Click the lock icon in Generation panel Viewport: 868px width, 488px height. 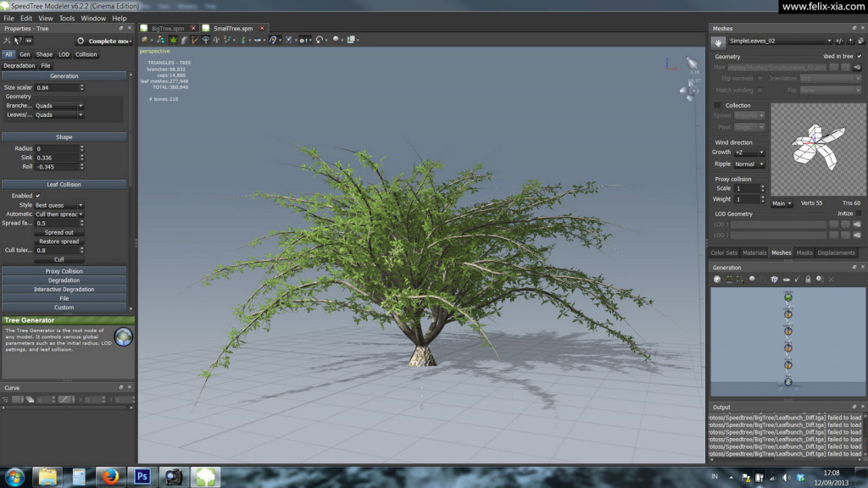pos(808,280)
